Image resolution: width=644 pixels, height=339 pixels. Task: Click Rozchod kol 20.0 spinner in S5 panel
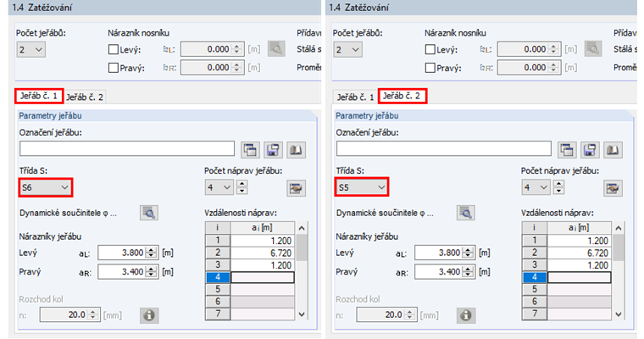point(410,314)
